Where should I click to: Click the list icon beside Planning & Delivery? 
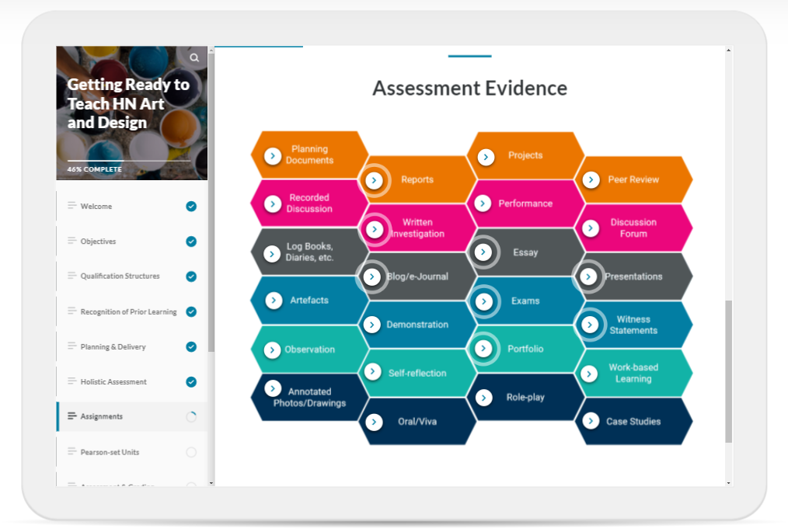[x=72, y=346]
